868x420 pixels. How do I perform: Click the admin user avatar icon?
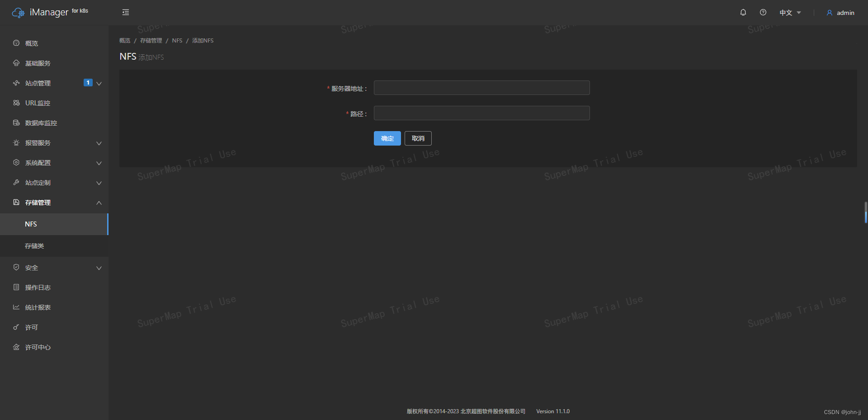click(830, 13)
